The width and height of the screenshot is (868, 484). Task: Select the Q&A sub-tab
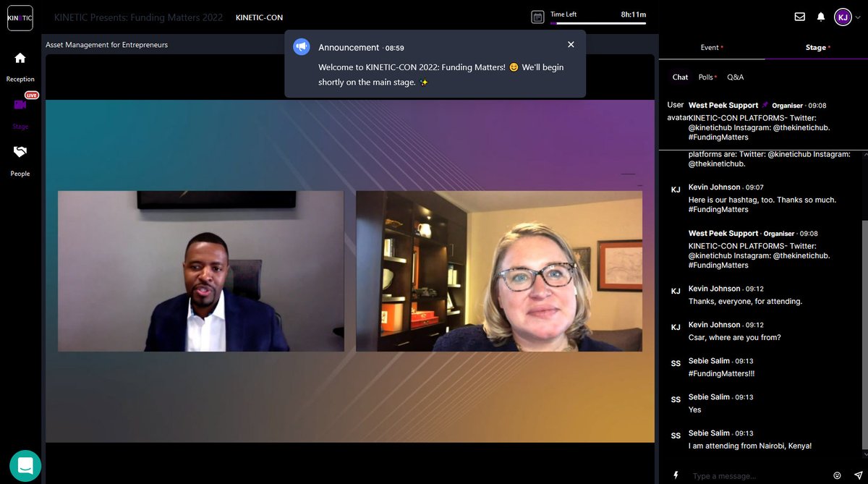[x=735, y=77]
